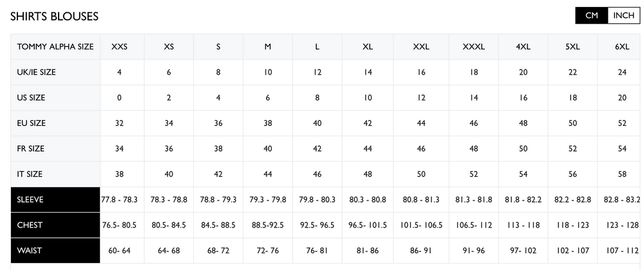This screenshot has height=270, width=644.
Task: Click the 77.8 - 78.3 sleeve cell
Action: 119,199
